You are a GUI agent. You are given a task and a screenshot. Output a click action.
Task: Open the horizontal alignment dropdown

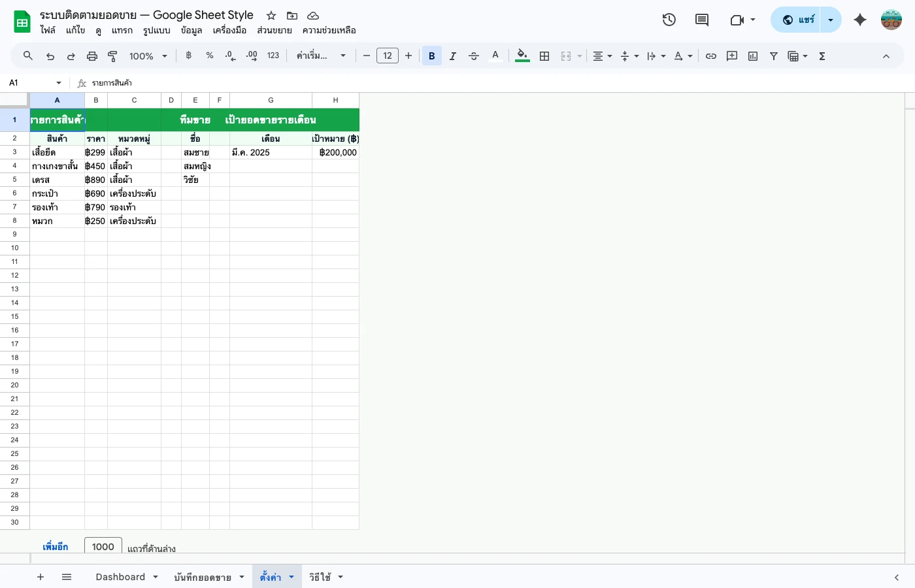(601, 56)
